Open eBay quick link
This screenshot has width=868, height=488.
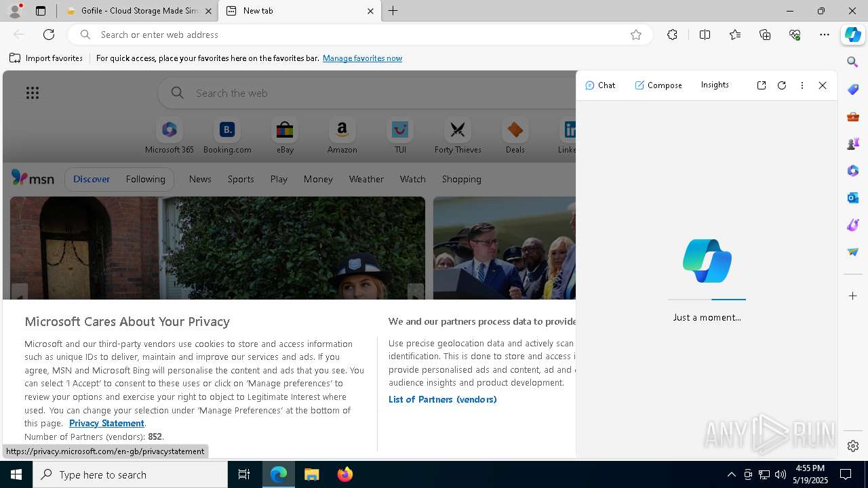click(x=285, y=136)
